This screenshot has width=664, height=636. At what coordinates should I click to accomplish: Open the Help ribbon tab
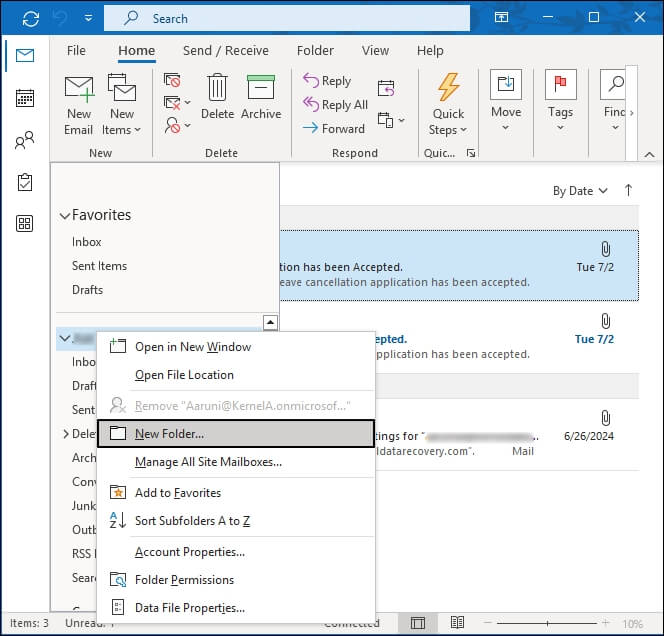click(x=430, y=50)
